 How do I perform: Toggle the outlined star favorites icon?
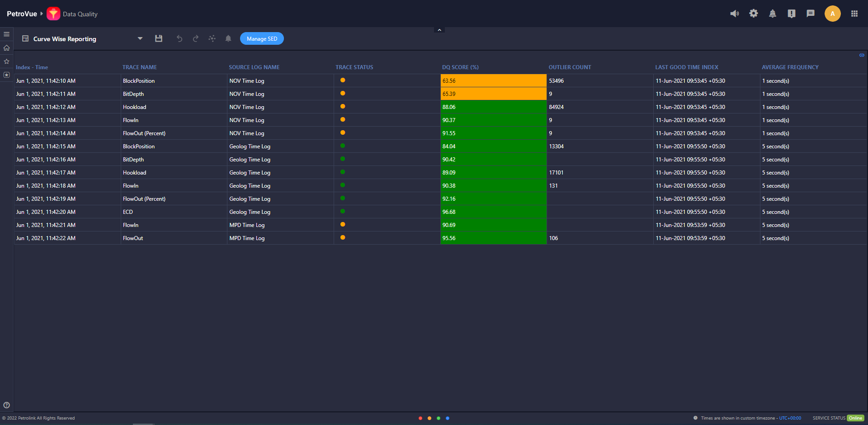coord(6,61)
